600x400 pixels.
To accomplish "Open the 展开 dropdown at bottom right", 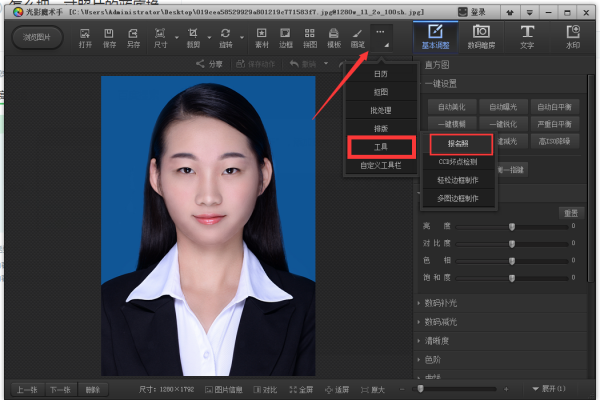I will [x=548, y=389].
